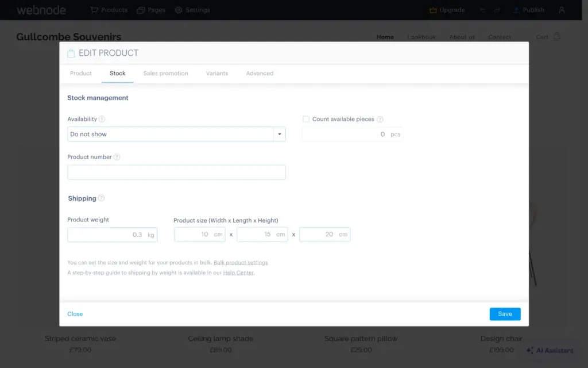
Task: Open Settings in the top bar
Action: click(192, 10)
